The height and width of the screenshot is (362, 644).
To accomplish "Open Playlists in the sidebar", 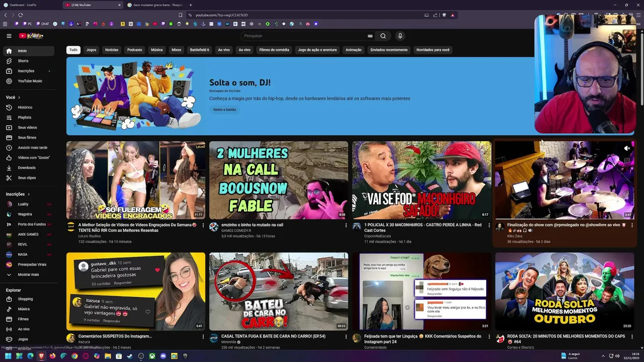I will tap(29, 117).
